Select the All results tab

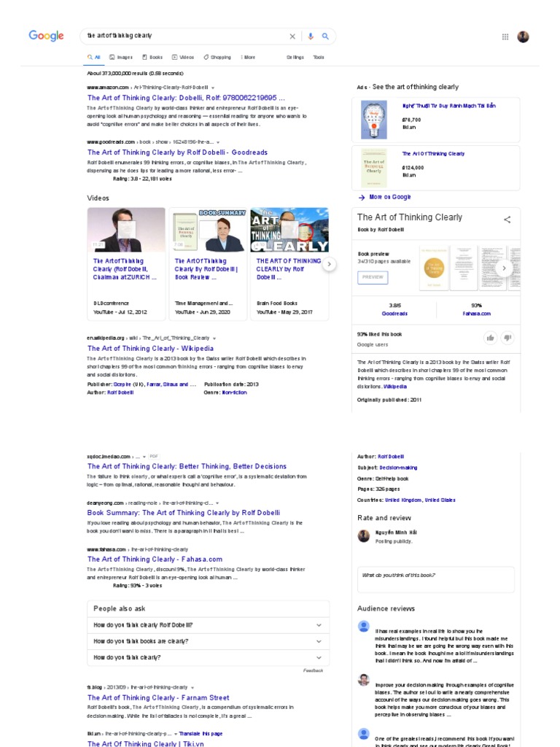(x=94, y=57)
